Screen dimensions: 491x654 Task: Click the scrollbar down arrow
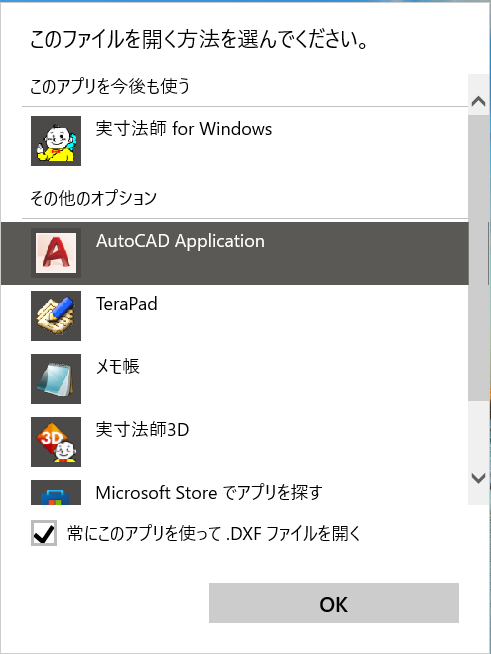pyautogui.click(x=478, y=478)
